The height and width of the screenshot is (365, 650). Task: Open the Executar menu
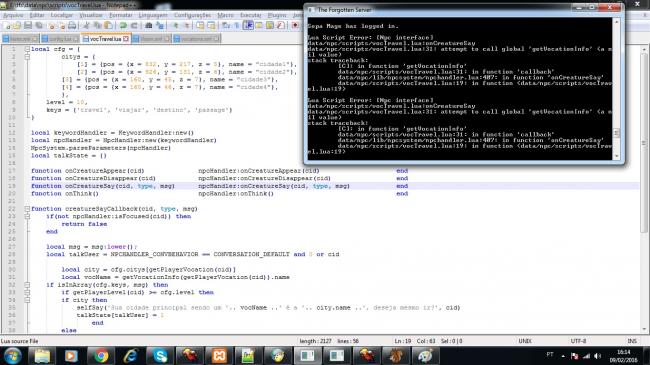(251, 15)
